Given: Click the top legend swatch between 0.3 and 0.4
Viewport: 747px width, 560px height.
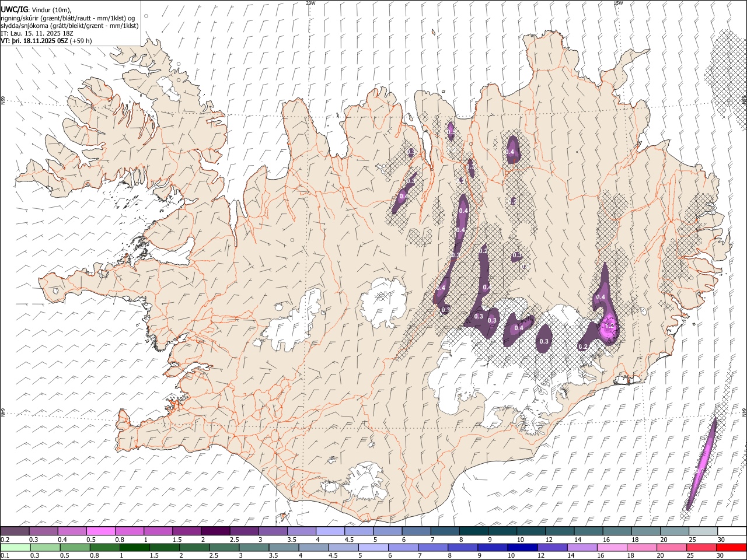Looking at the screenshot, I should point(43,531).
